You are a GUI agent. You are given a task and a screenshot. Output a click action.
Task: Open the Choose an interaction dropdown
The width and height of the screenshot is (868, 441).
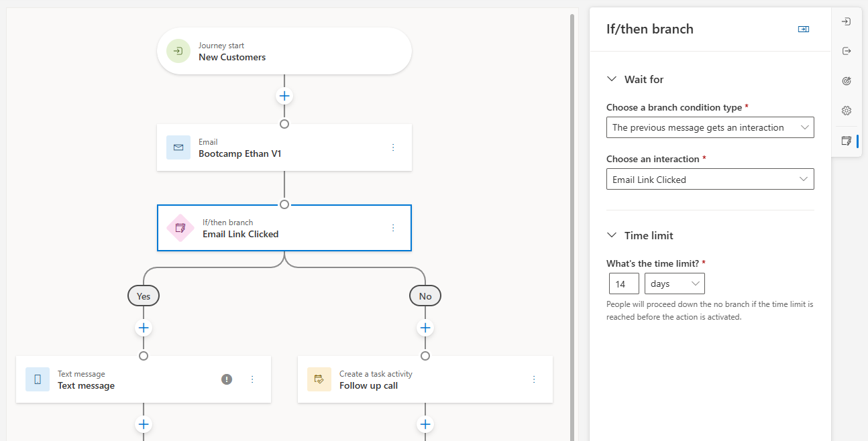pyautogui.click(x=710, y=180)
